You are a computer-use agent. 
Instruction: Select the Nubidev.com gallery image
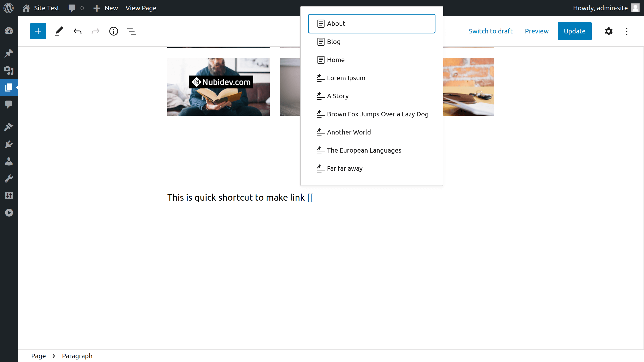(x=218, y=87)
